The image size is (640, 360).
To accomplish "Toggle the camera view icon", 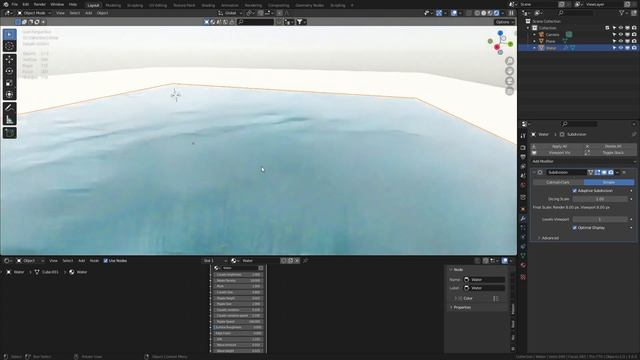I will [x=509, y=81].
